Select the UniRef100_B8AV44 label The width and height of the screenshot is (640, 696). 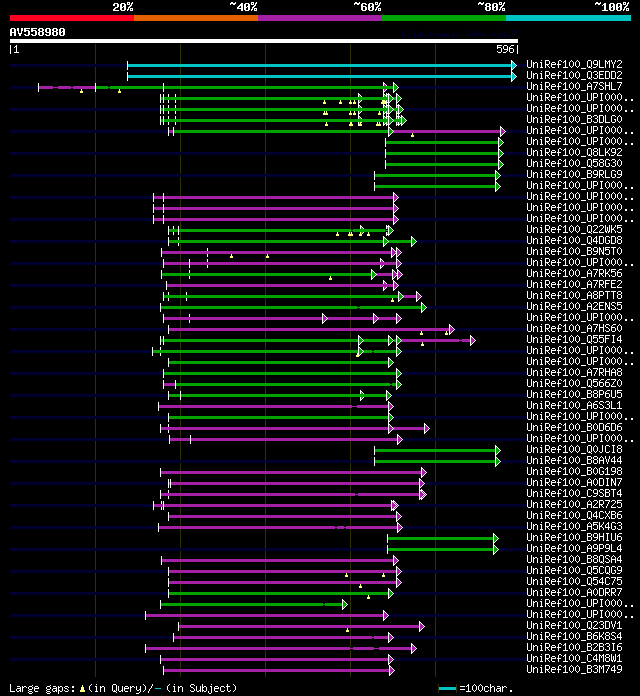(x=574, y=460)
